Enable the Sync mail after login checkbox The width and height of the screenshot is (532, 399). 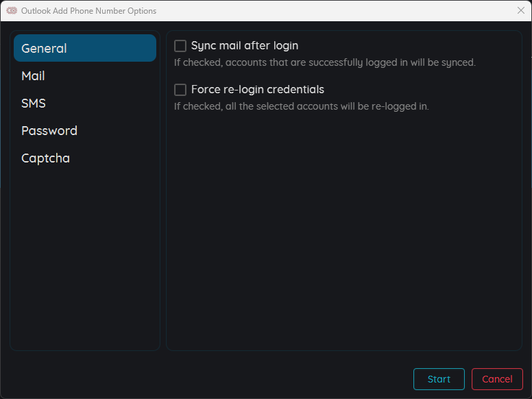pyautogui.click(x=180, y=46)
